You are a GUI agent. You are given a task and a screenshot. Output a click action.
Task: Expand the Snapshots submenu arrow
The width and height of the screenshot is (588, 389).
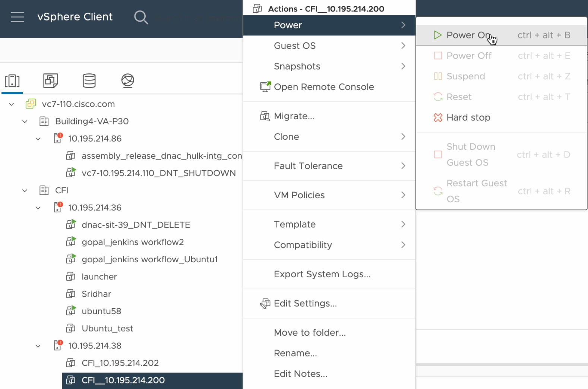[x=403, y=66]
